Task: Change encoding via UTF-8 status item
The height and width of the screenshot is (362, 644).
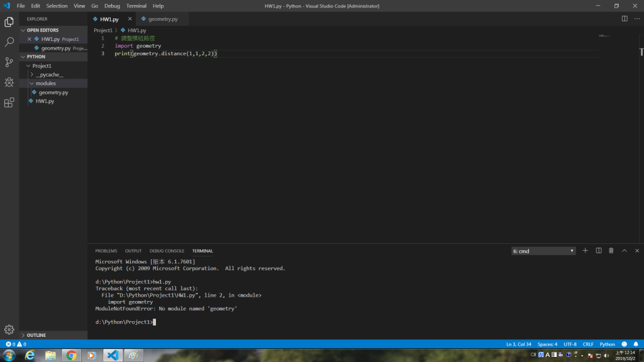Action: [x=570, y=344]
